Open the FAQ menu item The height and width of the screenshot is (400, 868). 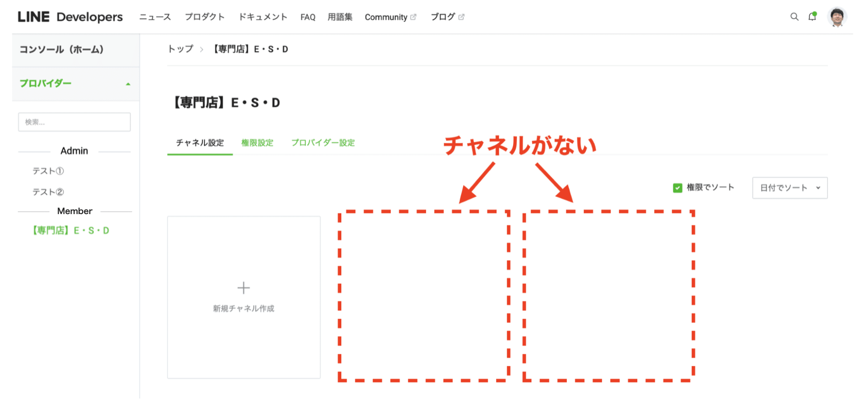tap(308, 17)
